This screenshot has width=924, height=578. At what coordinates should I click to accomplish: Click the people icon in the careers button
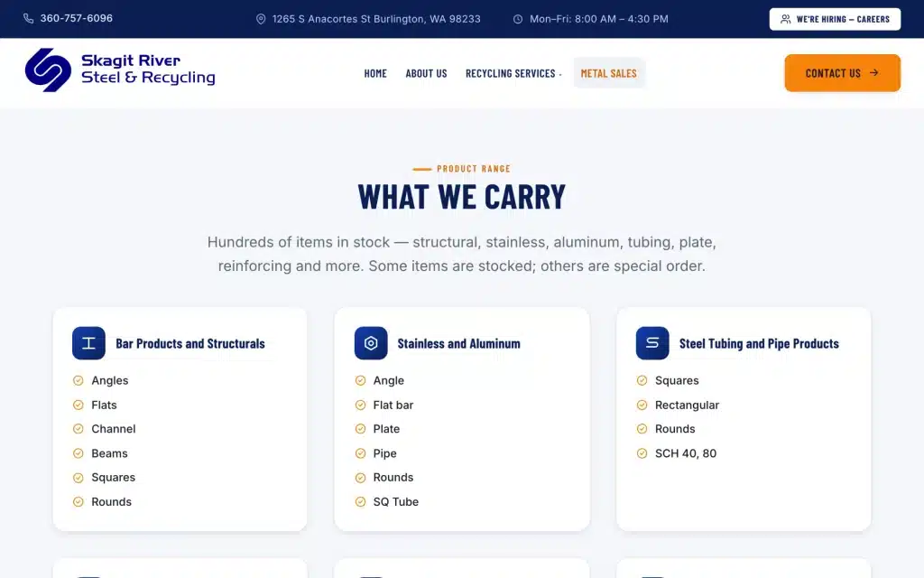tap(786, 19)
